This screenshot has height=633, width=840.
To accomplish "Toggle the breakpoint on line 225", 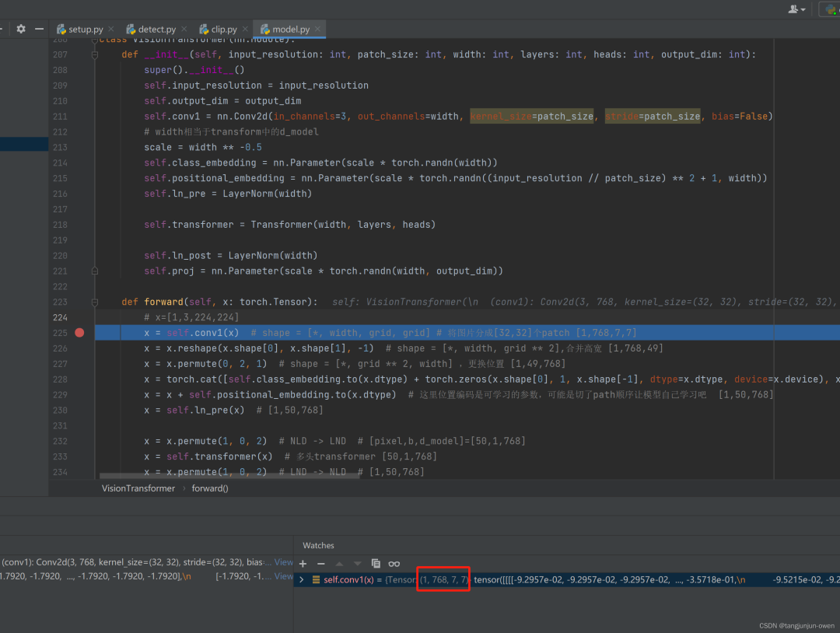I will click(79, 333).
